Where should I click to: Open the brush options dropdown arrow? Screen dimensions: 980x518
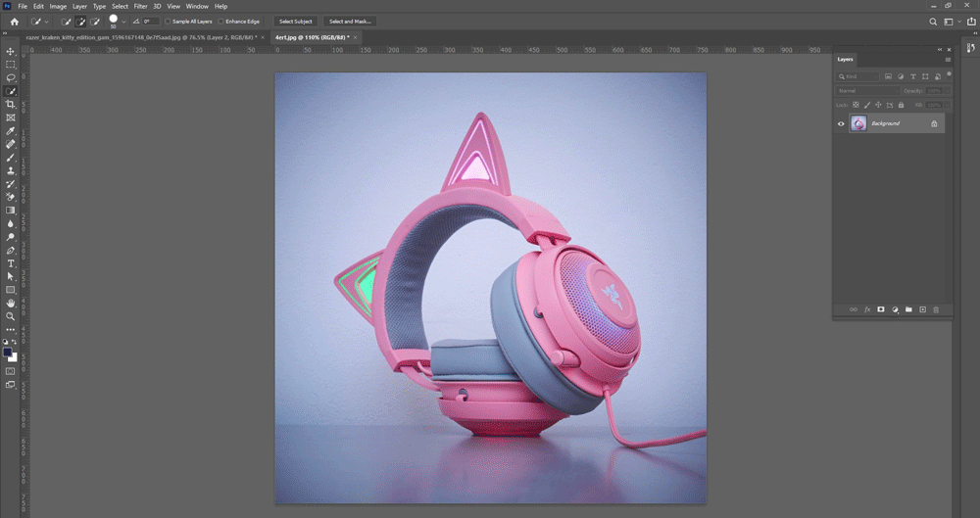pyautogui.click(x=123, y=22)
